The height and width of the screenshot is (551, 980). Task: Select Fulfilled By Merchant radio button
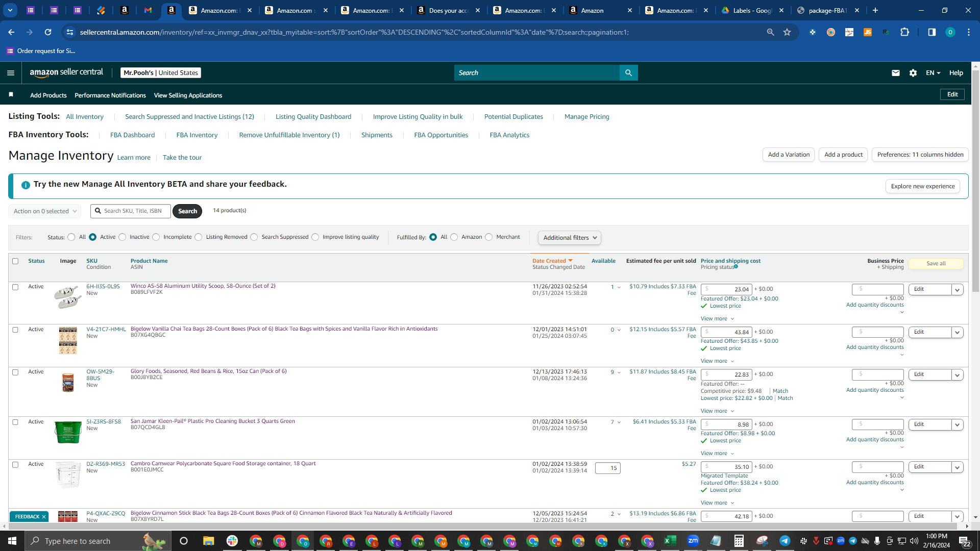[x=489, y=237]
